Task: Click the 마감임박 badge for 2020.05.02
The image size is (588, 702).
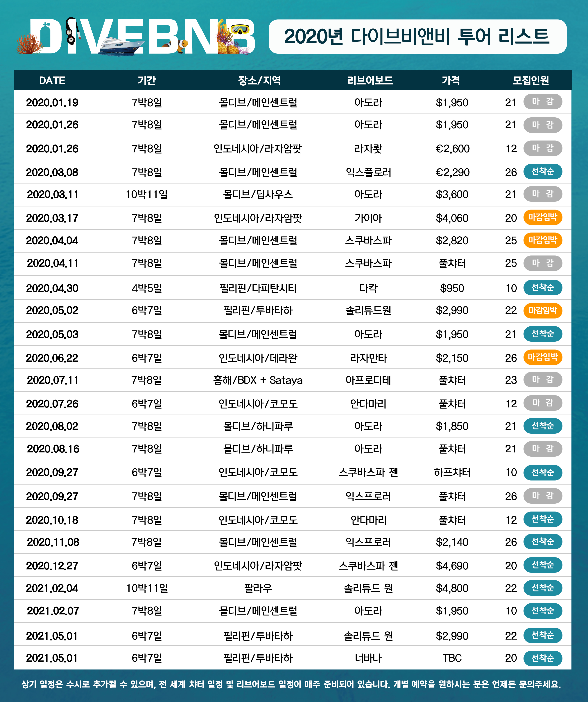Action: (x=542, y=311)
